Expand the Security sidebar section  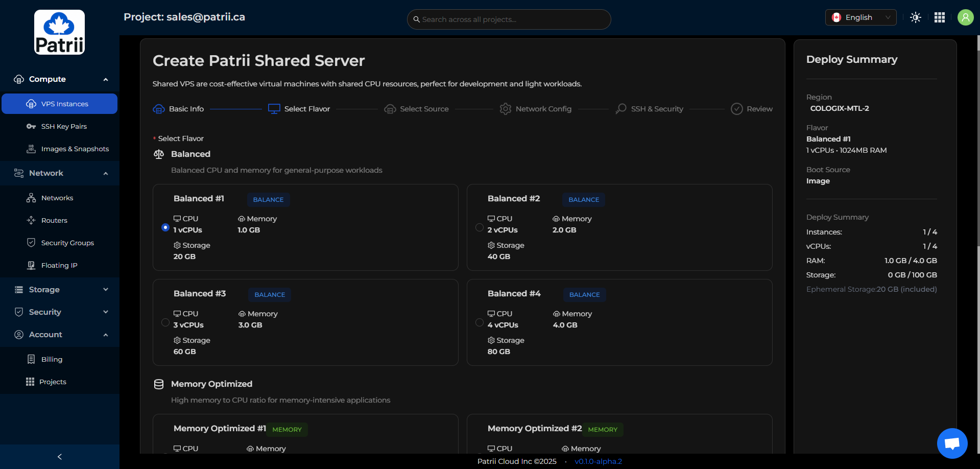(x=60, y=312)
